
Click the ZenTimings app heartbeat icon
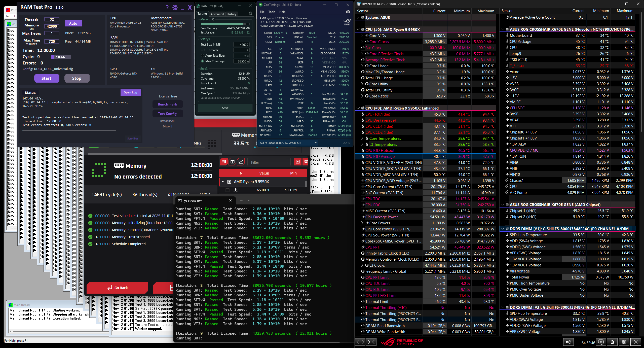coord(261,5)
